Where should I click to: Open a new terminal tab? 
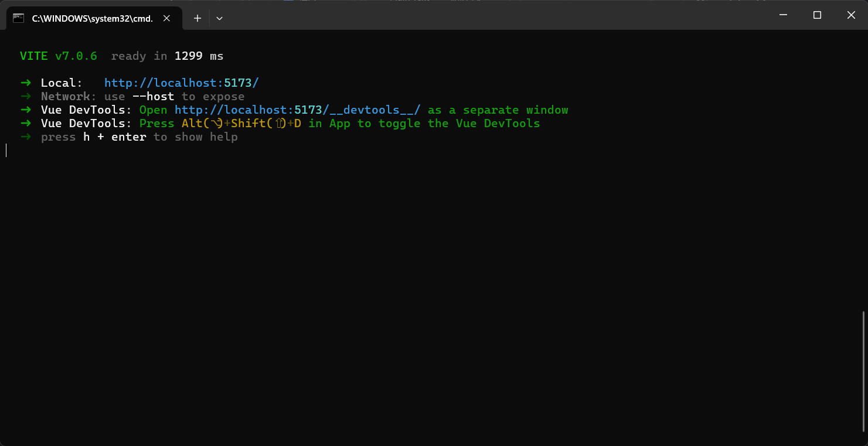198,18
